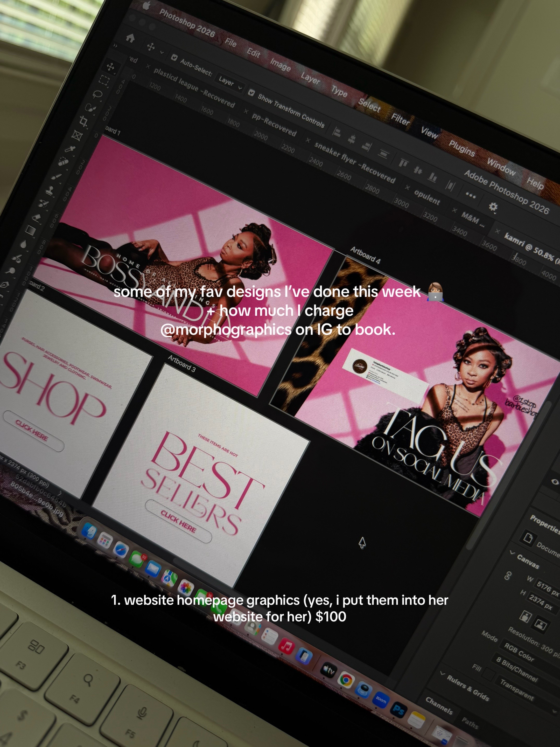Open Finder from the Dock

[89, 531]
